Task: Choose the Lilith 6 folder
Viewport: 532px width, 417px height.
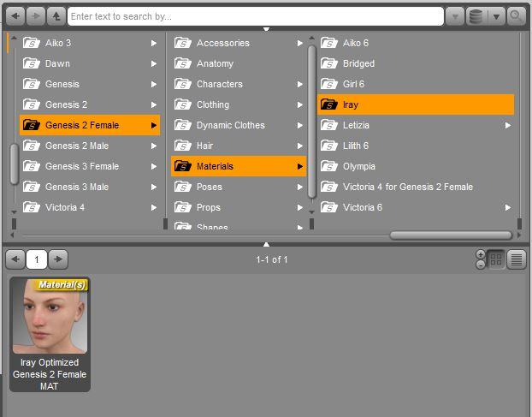Action: pyautogui.click(x=416, y=146)
